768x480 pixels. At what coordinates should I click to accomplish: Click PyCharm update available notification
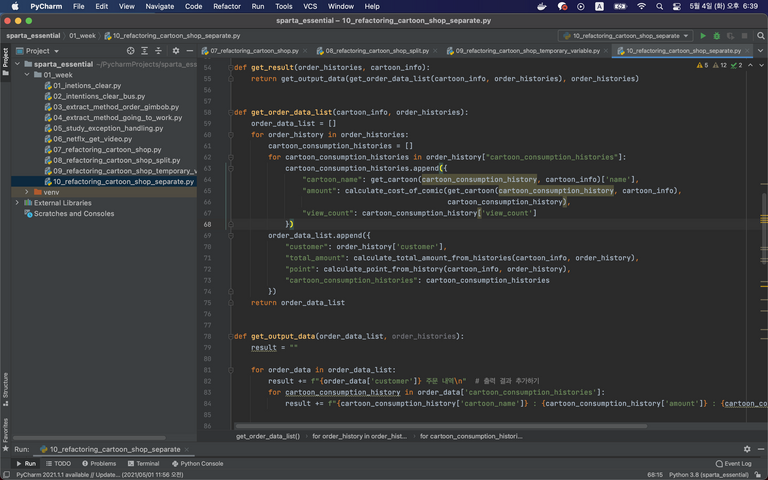pyautogui.click(x=99, y=475)
